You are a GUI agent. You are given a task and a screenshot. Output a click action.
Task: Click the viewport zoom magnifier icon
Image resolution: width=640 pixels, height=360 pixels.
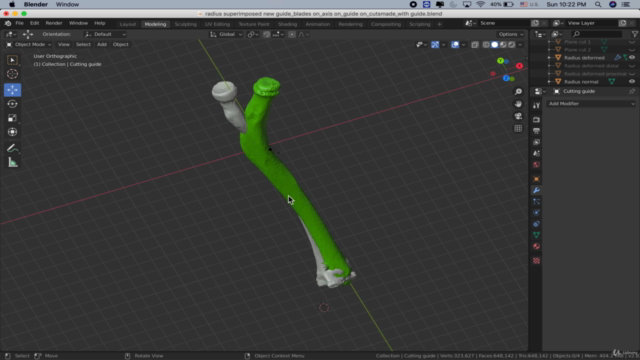pyautogui.click(x=518, y=92)
